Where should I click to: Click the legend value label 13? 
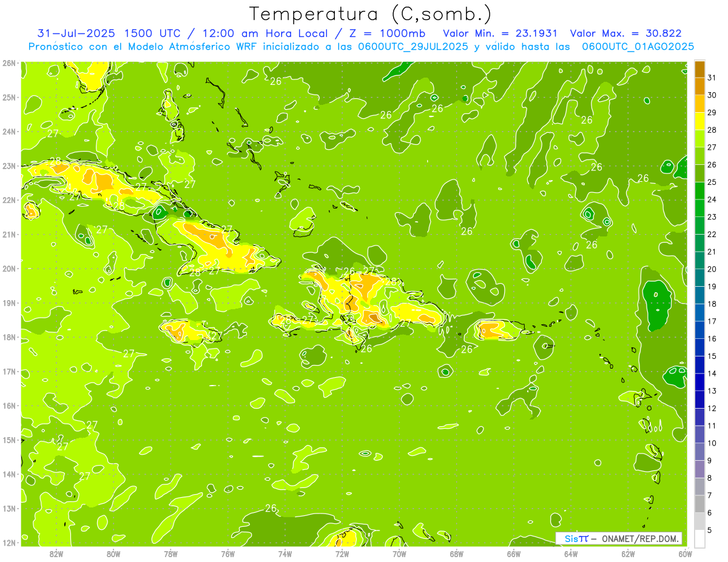pyautogui.click(x=711, y=391)
